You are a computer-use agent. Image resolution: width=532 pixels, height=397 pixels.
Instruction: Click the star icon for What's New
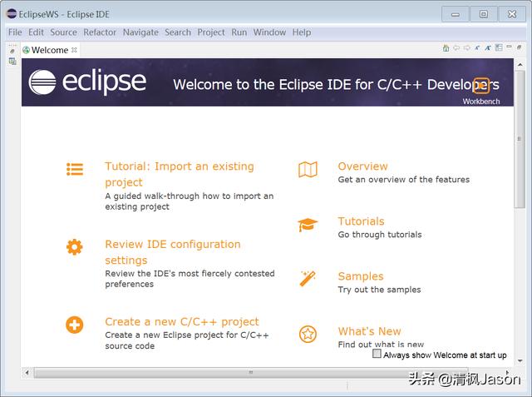(308, 335)
